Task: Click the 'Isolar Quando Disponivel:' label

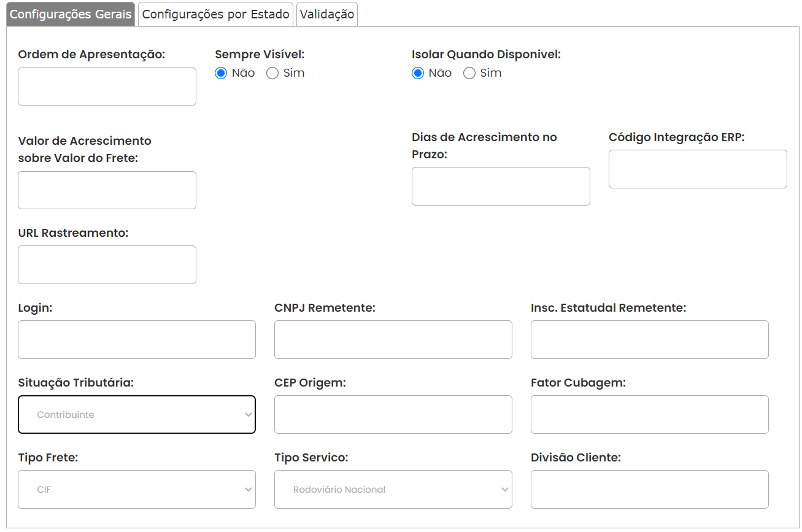Action: coord(487,54)
